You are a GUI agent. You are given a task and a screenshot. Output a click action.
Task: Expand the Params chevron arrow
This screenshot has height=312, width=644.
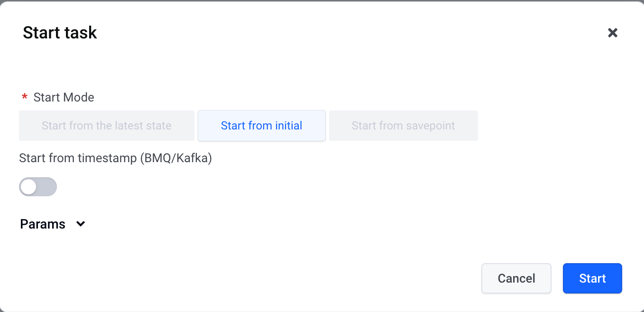coord(81,224)
